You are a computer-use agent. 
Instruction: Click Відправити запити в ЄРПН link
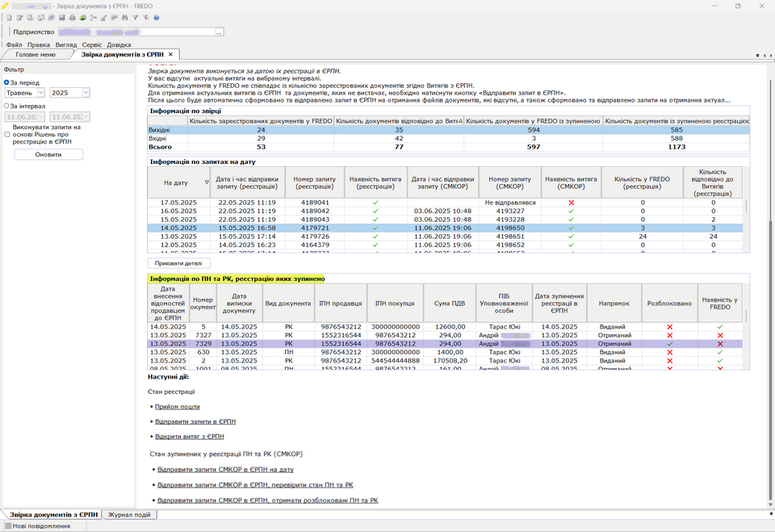pos(195,421)
